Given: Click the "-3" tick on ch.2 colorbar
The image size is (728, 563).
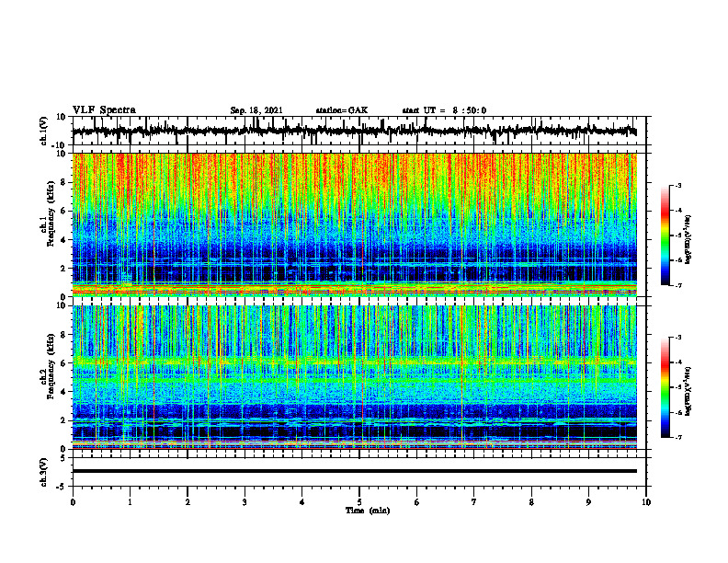Looking at the screenshot, I should 677,338.
